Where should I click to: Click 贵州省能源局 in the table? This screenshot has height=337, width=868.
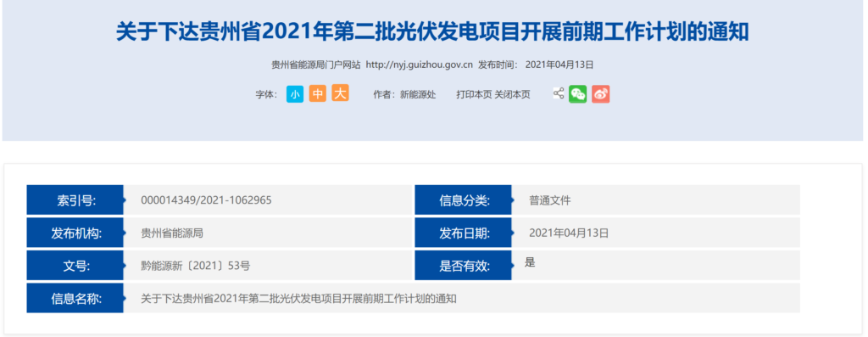pos(172,233)
